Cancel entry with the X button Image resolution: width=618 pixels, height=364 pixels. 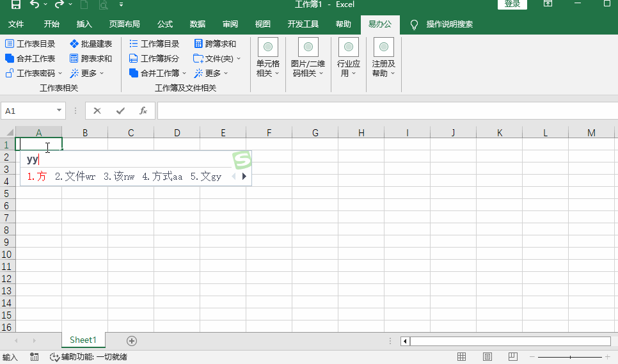coord(97,111)
